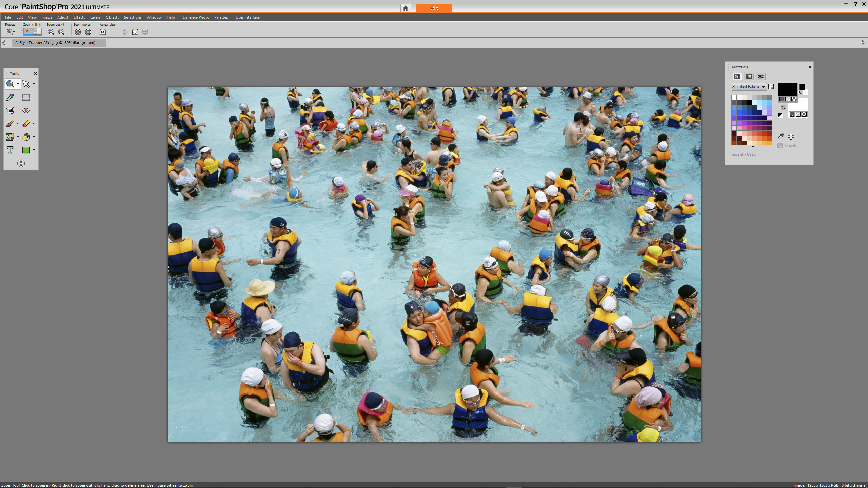Click the Zoom tool
868x488 pixels.
[10, 83]
